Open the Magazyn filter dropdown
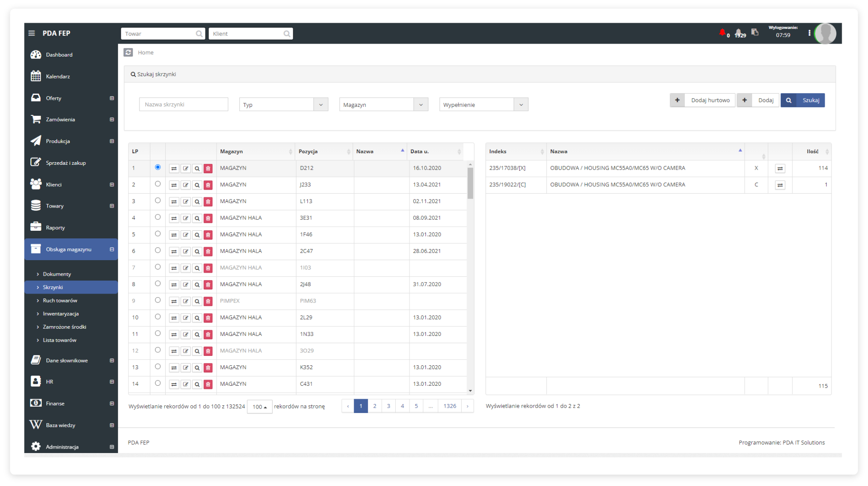The image size is (868, 486). [383, 105]
